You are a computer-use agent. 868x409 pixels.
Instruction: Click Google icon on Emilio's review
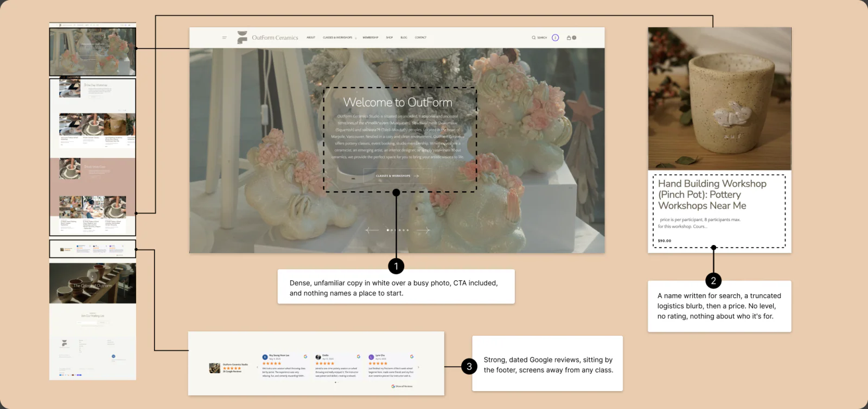click(x=359, y=356)
